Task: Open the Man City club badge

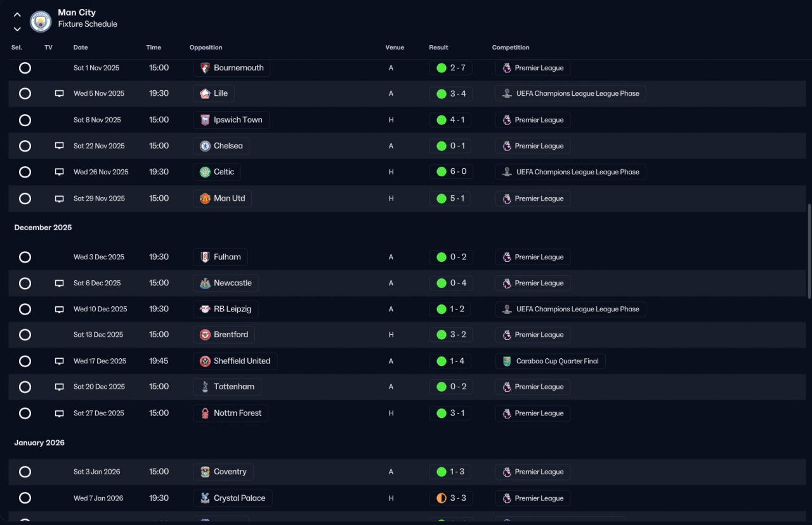Action: [x=41, y=22]
